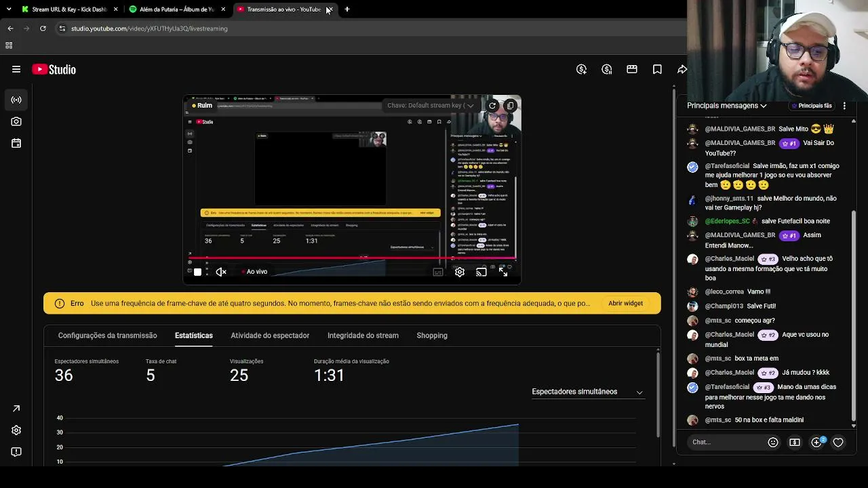Expand the Chave: Default stream key dropdown
This screenshot has height=488, width=868.
click(431, 106)
